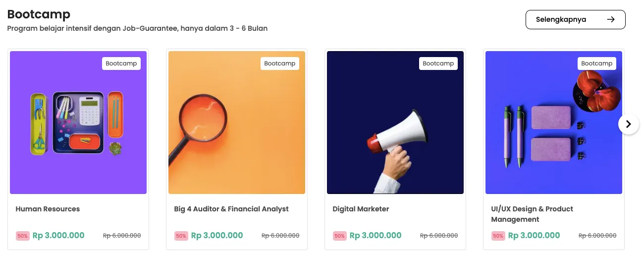Click the arrow icon inside Selengkapnya button
This screenshot has width=644, height=259.
coord(611,19)
